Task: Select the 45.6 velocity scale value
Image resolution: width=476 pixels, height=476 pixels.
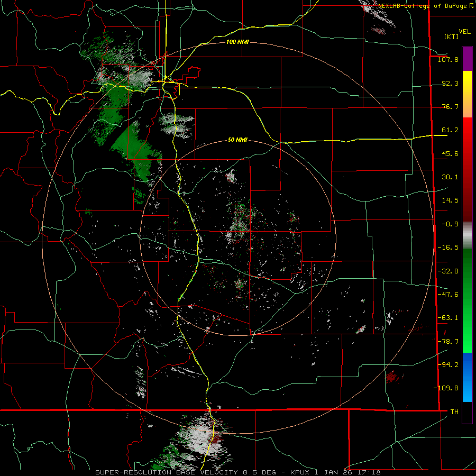Action: tap(450, 153)
